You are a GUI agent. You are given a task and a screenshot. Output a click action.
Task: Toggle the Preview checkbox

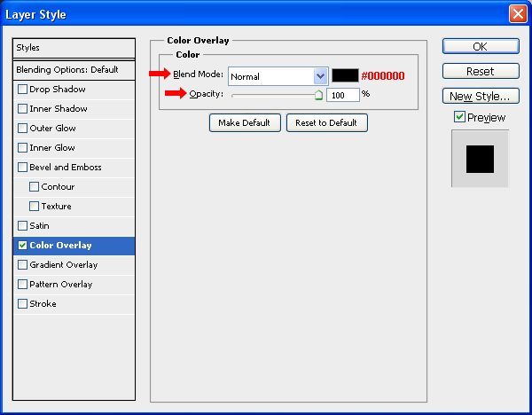459,117
